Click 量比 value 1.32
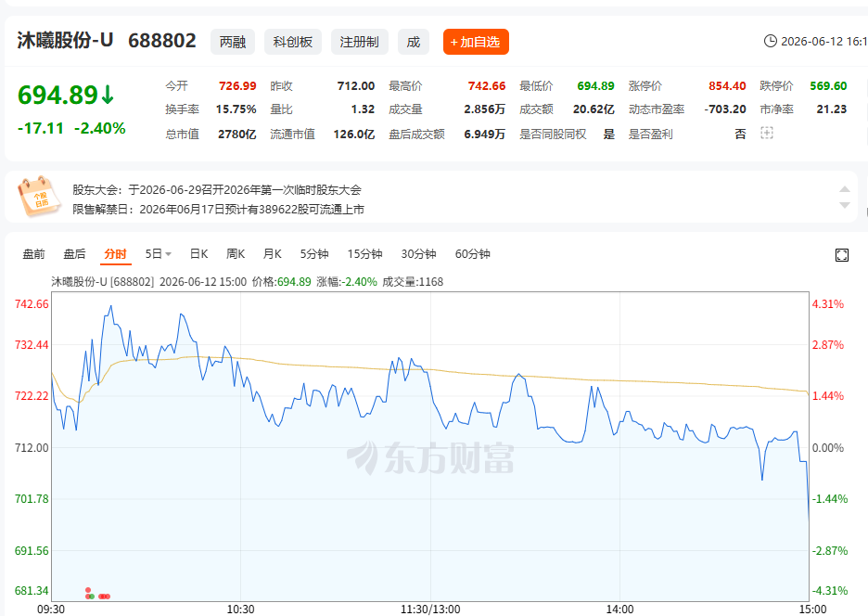 point(363,109)
